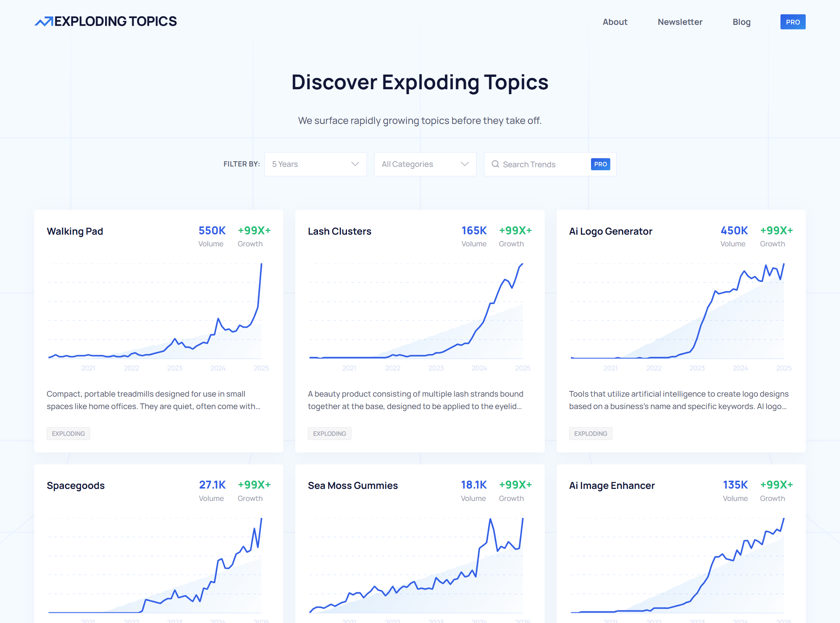Open the Ai Image Enhancer topic title

611,486
